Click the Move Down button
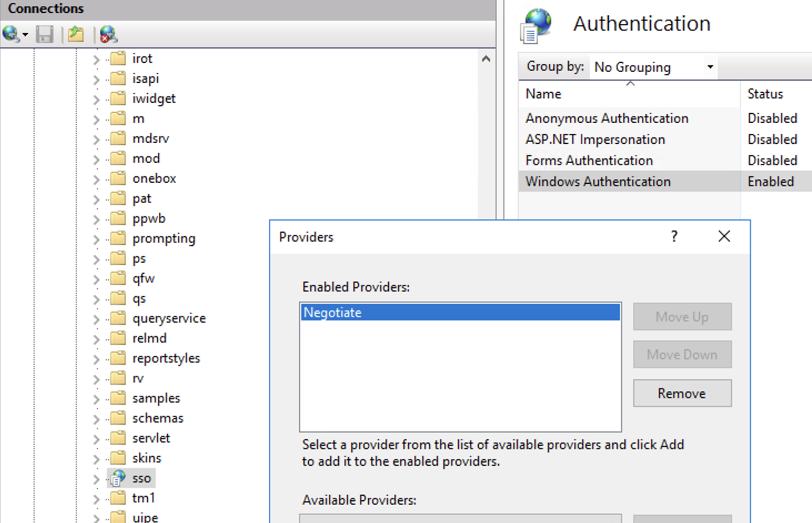 (x=682, y=354)
